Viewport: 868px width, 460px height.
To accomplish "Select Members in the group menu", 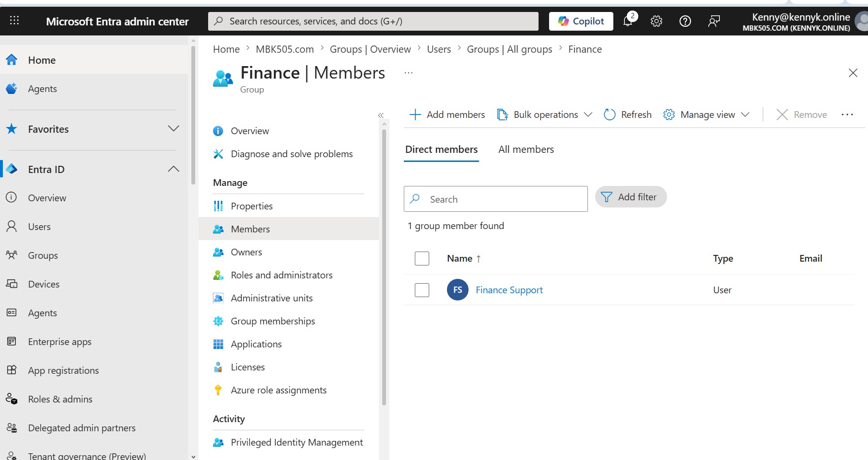I will (289, 229).
